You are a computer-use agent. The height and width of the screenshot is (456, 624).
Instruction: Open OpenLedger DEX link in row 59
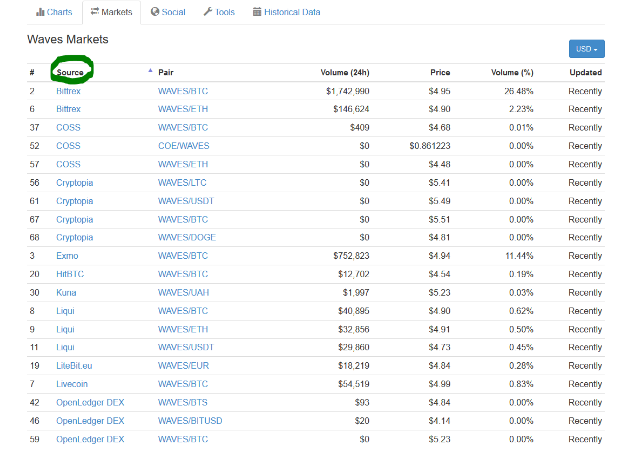(x=90, y=439)
